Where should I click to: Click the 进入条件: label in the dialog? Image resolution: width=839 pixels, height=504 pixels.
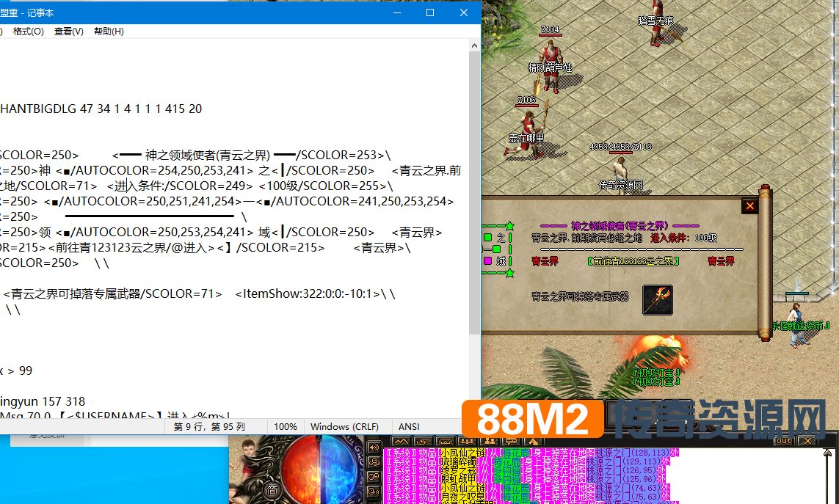670,238
